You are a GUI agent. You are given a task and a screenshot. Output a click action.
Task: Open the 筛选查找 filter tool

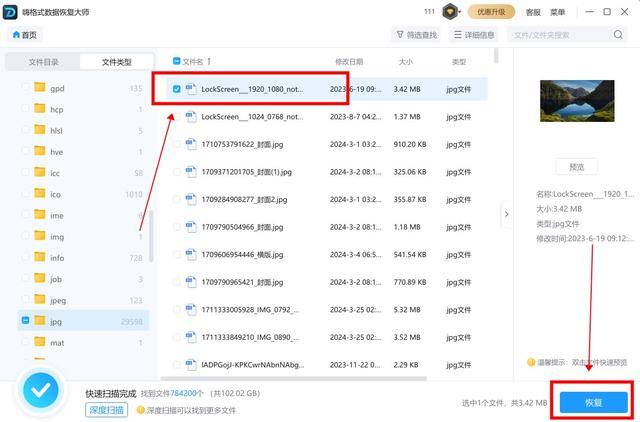click(416, 35)
